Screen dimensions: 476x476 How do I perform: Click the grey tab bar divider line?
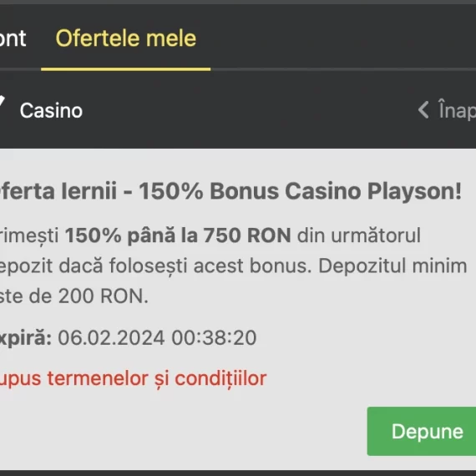coord(343,69)
